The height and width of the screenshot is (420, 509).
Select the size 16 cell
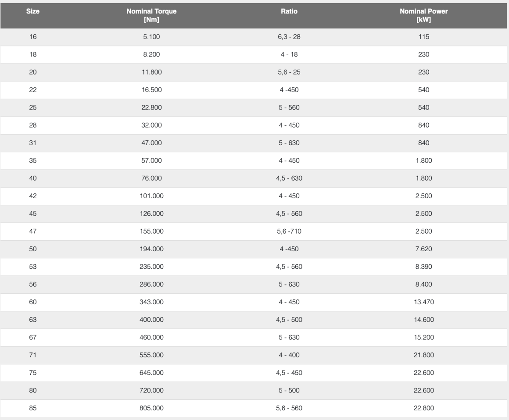(x=33, y=37)
